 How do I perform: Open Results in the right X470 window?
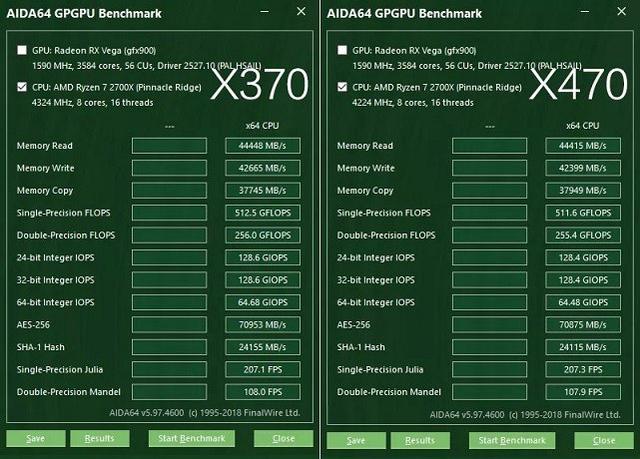coord(419,439)
